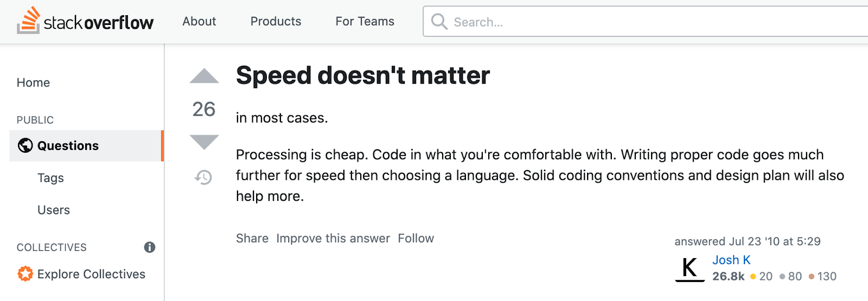Go to Home in the sidebar
The image size is (868, 301).
coord(33,83)
